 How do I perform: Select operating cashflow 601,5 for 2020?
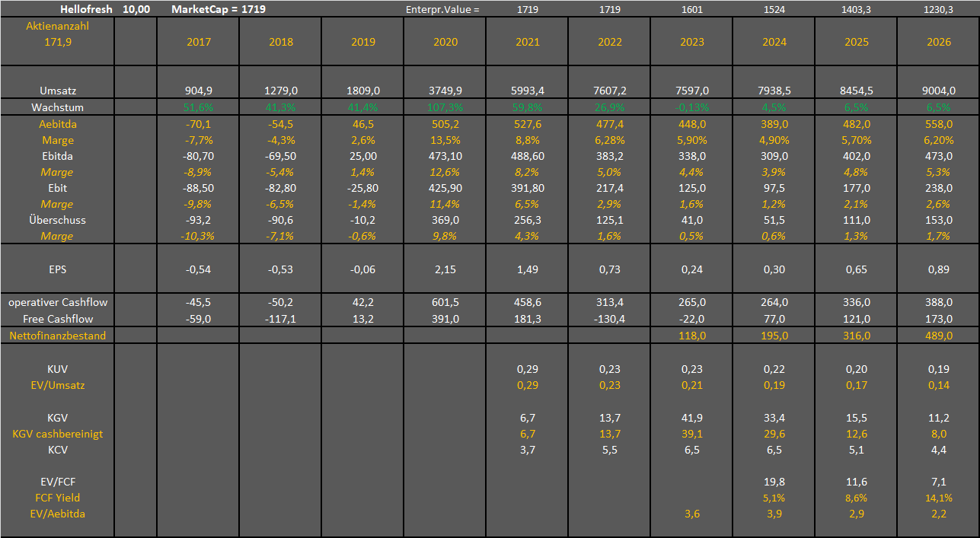pos(445,302)
